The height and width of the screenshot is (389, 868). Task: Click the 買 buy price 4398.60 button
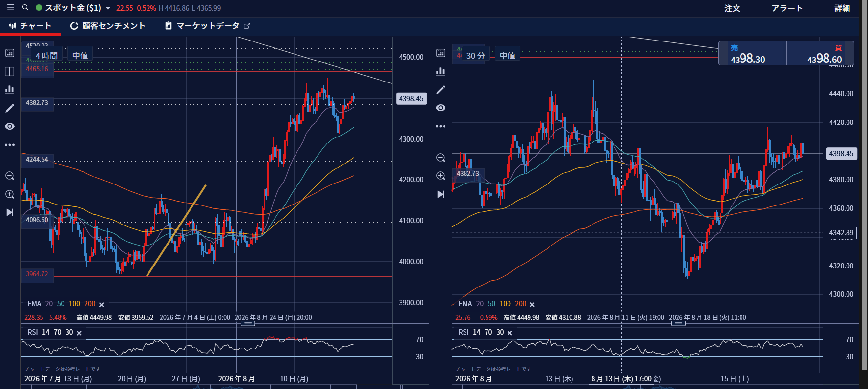[x=820, y=53]
